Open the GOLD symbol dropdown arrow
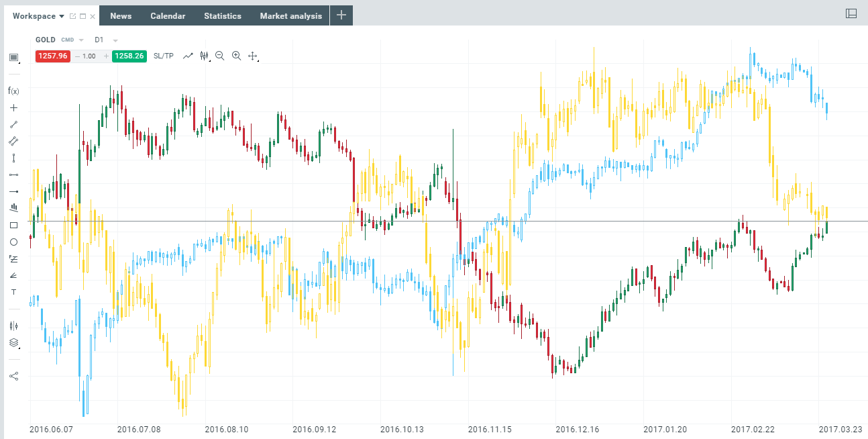The height and width of the screenshot is (439, 868). pyautogui.click(x=81, y=40)
